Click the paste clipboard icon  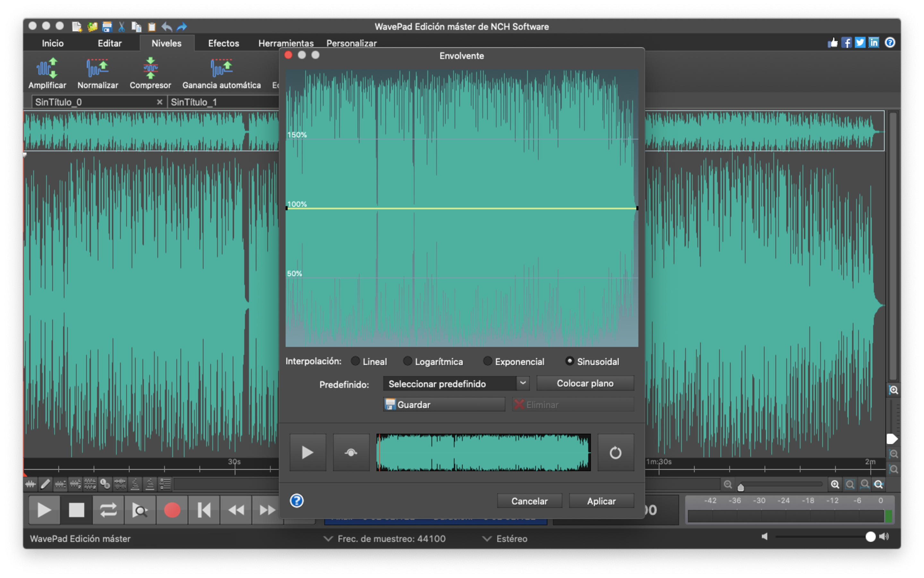(151, 27)
